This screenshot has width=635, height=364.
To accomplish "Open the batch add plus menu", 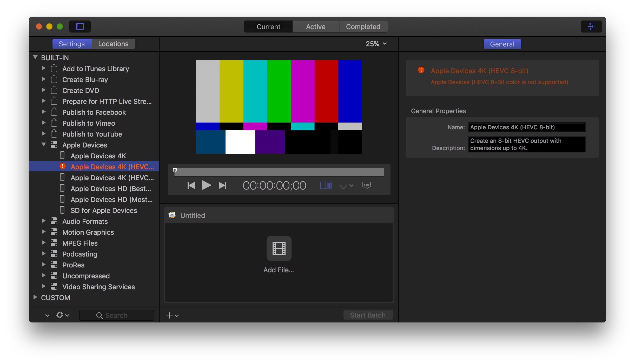I will [172, 315].
